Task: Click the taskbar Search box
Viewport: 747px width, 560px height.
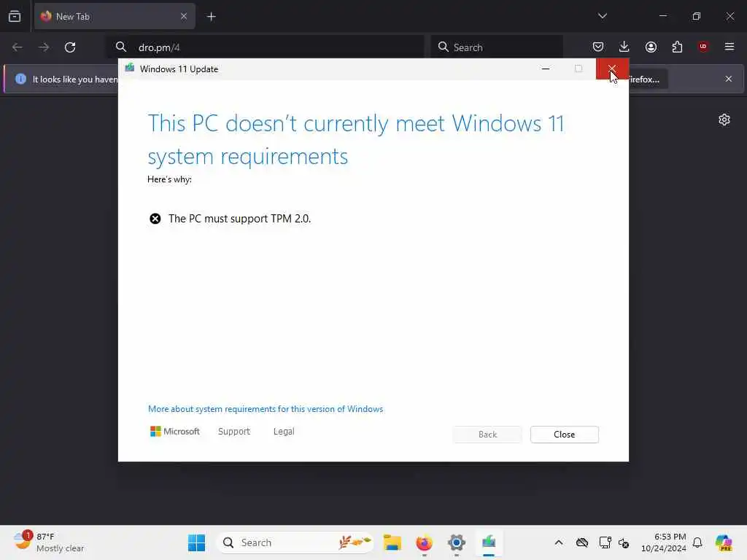Action: pos(296,542)
